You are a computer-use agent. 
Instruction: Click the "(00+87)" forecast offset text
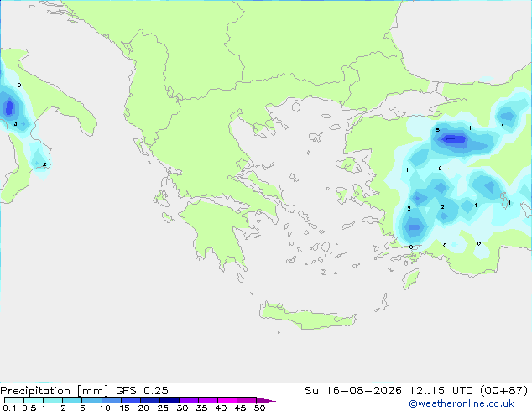[x=504, y=391]
